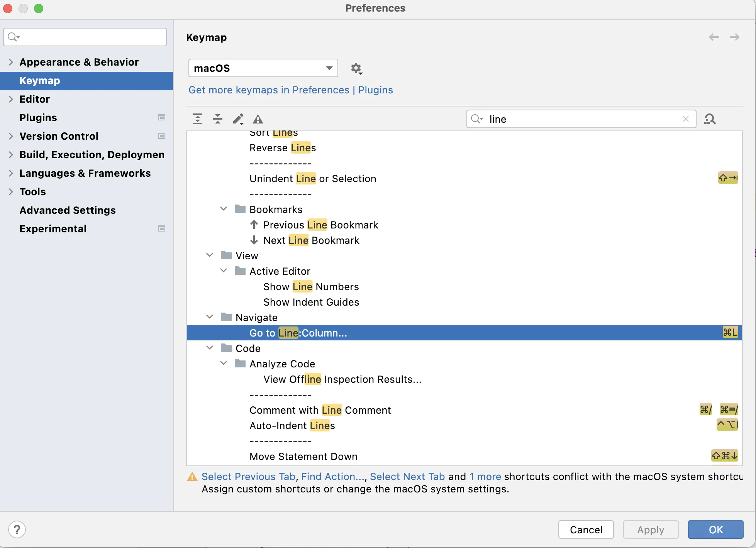Screen dimensions: 756x548
Task: Open the help question mark
Action: coord(17,529)
